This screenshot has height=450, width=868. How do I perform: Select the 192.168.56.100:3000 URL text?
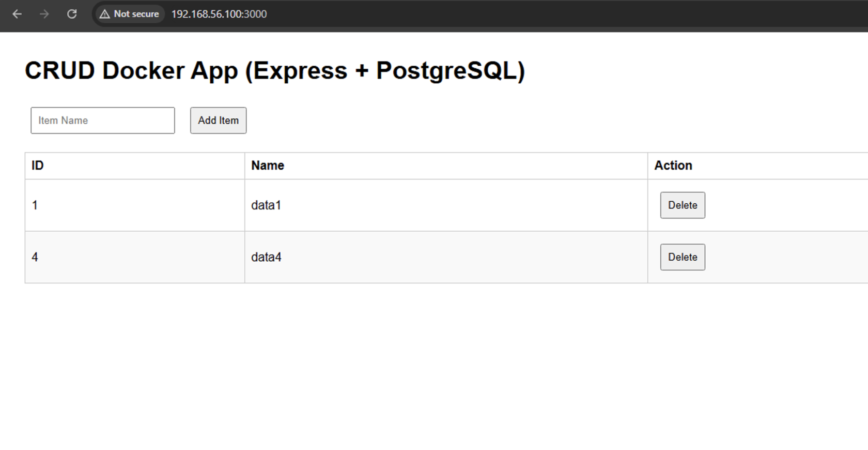(x=219, y=14)
